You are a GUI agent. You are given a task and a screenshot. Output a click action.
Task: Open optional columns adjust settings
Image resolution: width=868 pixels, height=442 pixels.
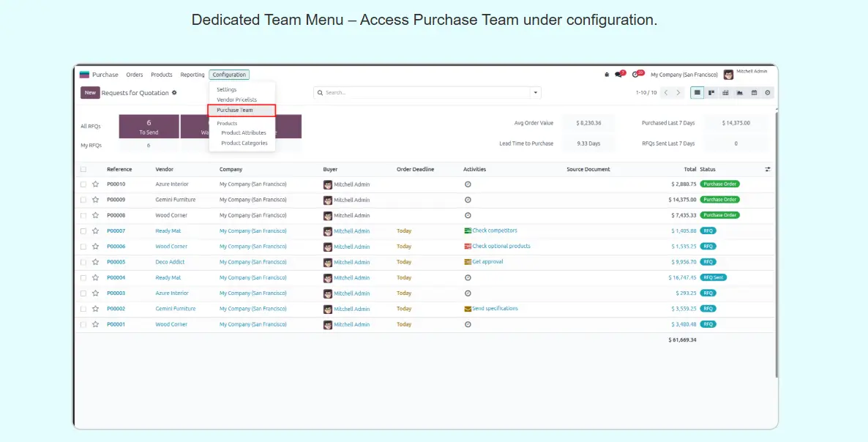pyautogui.click(x=768, y=170)
